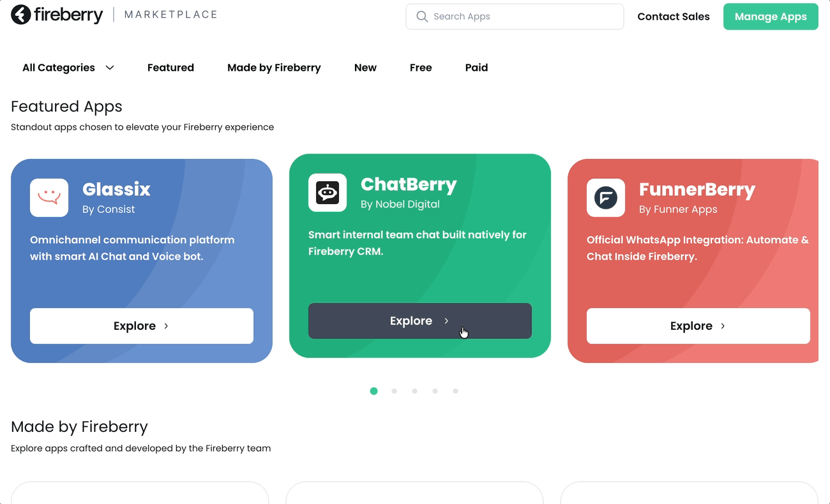Expand the All Categories dropdown
Image resolution: width=830 pixels, height=504 pixels.
pyautogui.click(x=68, y=68)
